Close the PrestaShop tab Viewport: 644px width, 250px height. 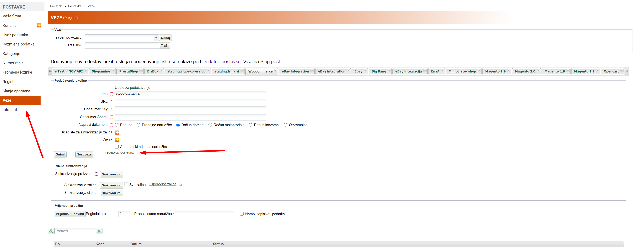(141, 71)
